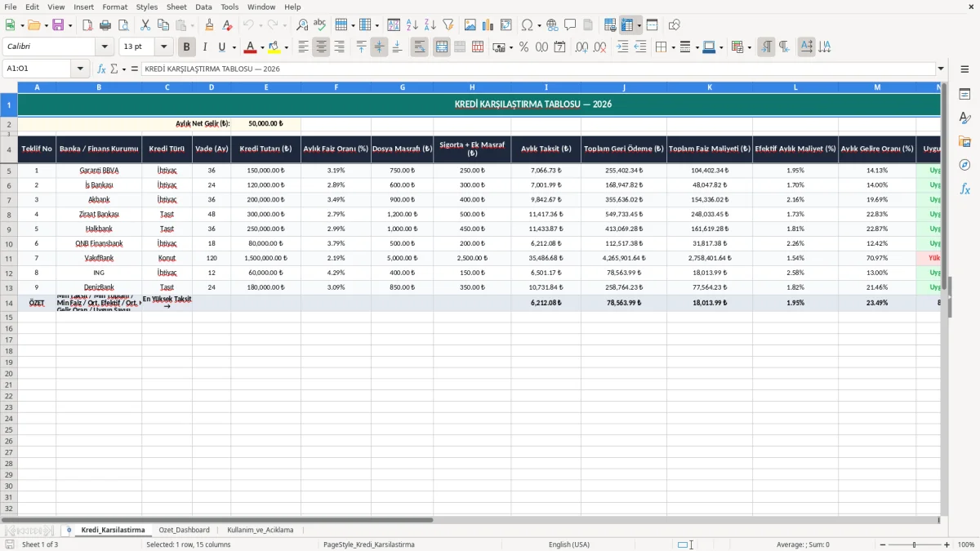Image resolution: width=980 pixels, height=551 pixels.
Task: Click the English (USA) language status
Action: coord(568,544)
